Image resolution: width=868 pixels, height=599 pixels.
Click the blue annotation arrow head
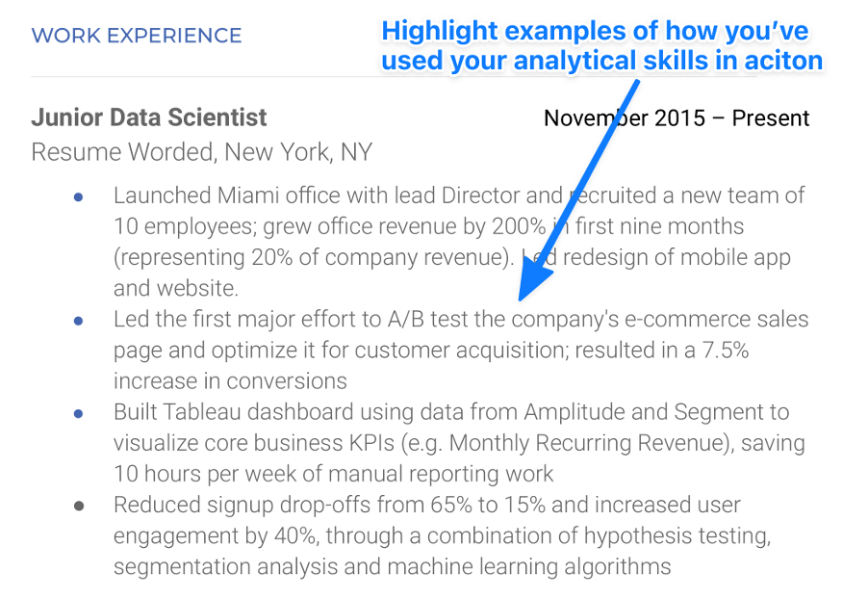point(533,285)
